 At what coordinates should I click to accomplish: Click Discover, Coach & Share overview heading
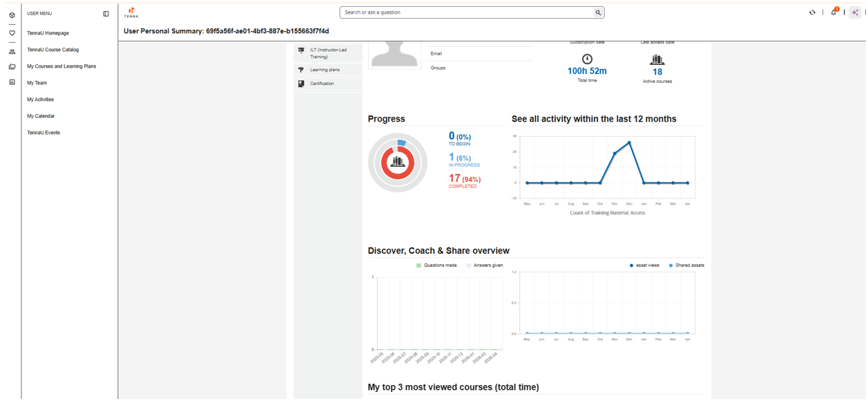(x=438, y=251)
